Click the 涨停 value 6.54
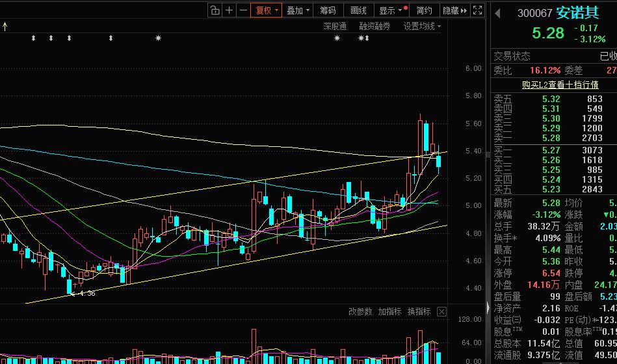This screenshot has width=617, height=364. 551,273
